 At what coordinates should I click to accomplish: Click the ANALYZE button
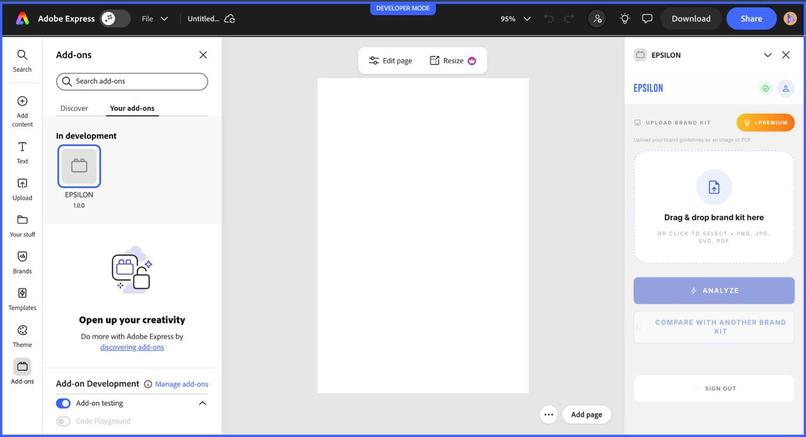[x=713, y=290]
